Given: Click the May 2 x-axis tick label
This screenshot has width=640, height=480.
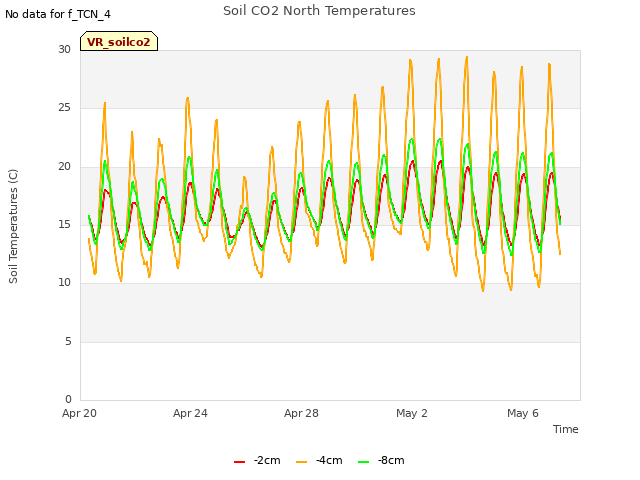Looking at the screenshot, I should pos(412,413).
